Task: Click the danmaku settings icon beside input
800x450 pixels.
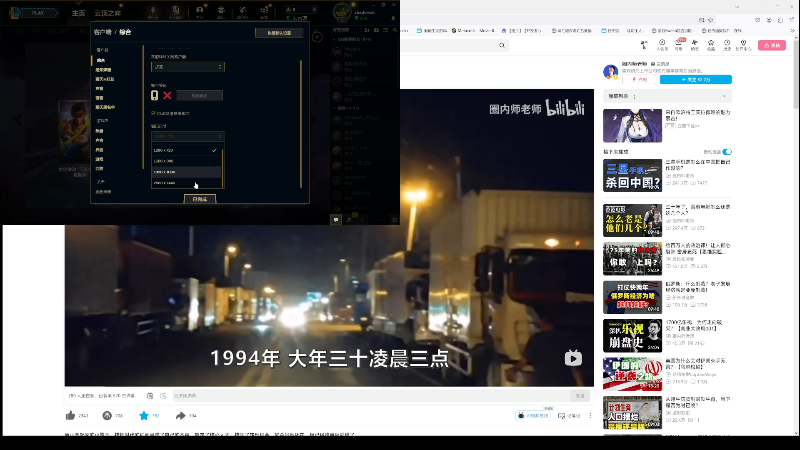Action: (x=163, y=395)
